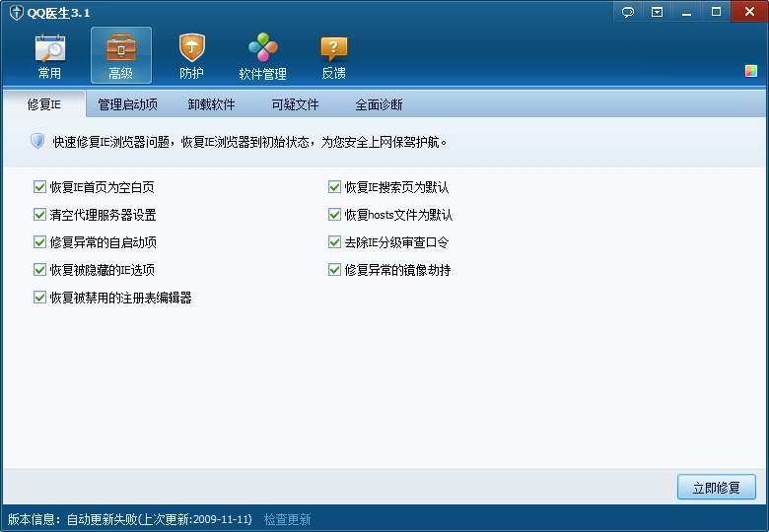Click the QQ医生 shield logo in title bar
This screenshot has width=769, height=532.
[x=16, y=12]
